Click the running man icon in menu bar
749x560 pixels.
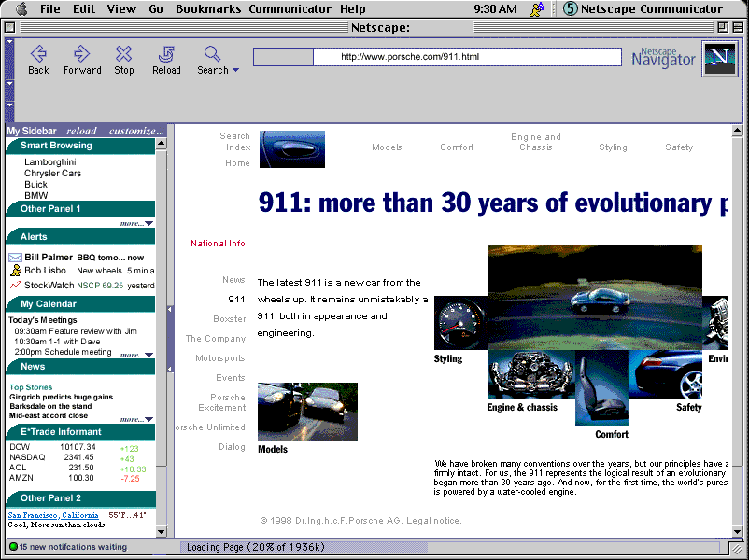pyautogui.click(x=537, y=9)
